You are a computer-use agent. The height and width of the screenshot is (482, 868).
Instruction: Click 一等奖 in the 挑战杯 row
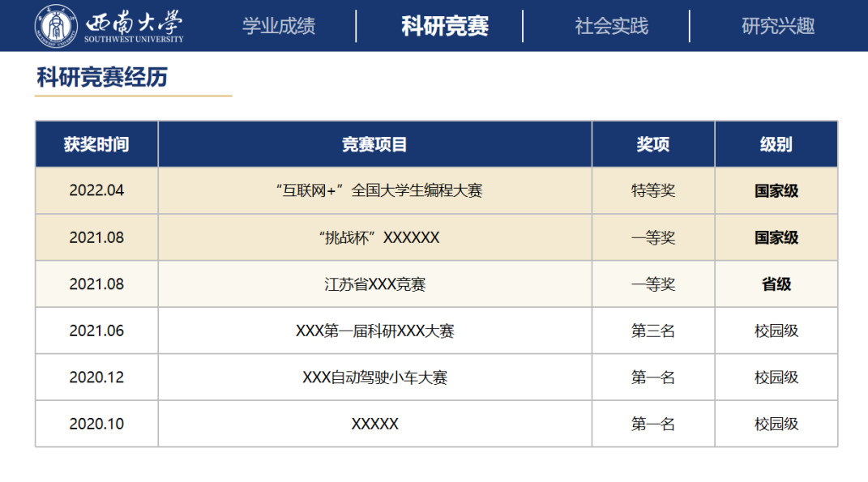653,237
